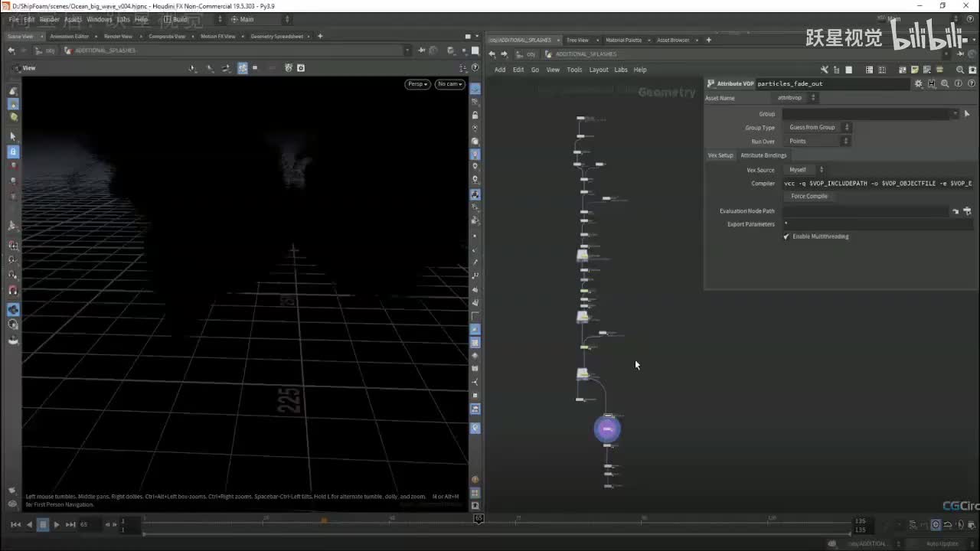Jump to last frame in playbar

coord(70,524)
